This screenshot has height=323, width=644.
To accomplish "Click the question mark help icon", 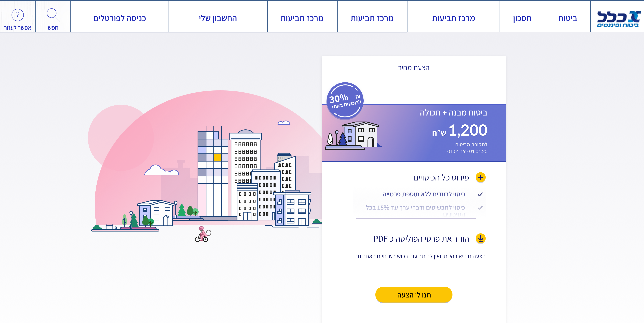I will [x=17, y=15].
